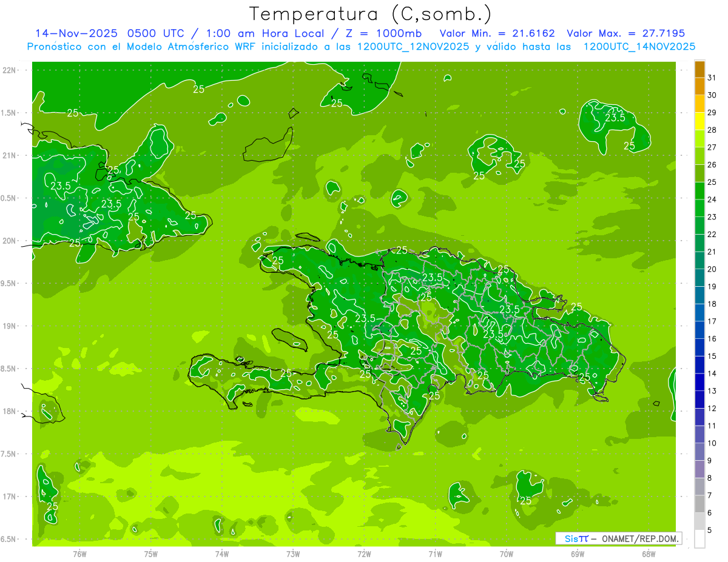The width and height of the screenshot is (728, 562).
Task: Click colorbar label "31"
Action: tap(712, 78)
